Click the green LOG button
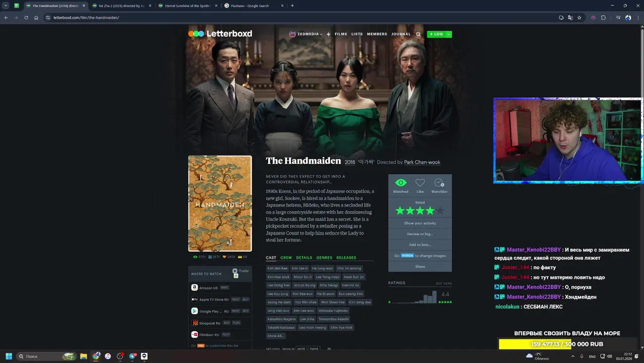Screen dimensions: 644x363 point(436,34)
